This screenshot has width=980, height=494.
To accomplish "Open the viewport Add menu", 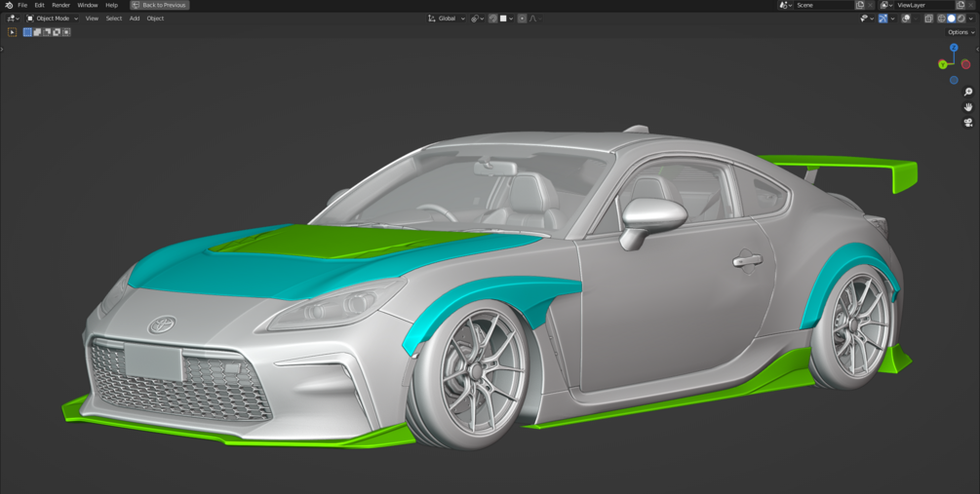I will click(135, 19).
